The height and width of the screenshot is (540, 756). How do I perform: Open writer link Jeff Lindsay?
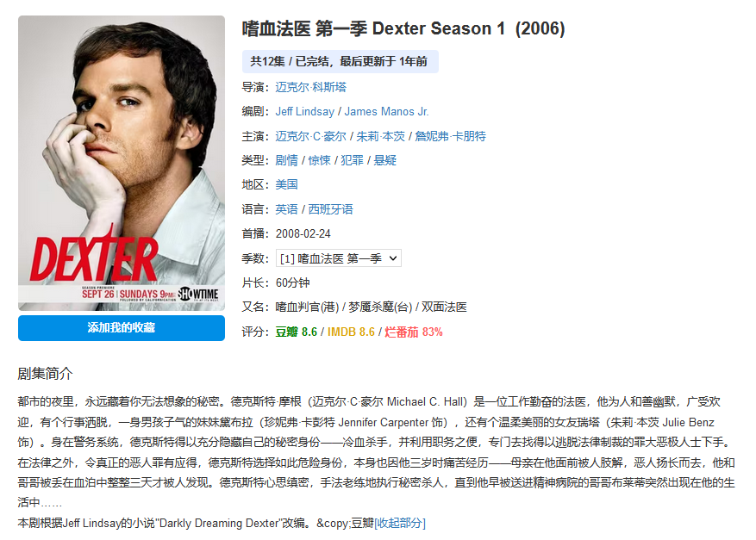(x=304, y=112)
